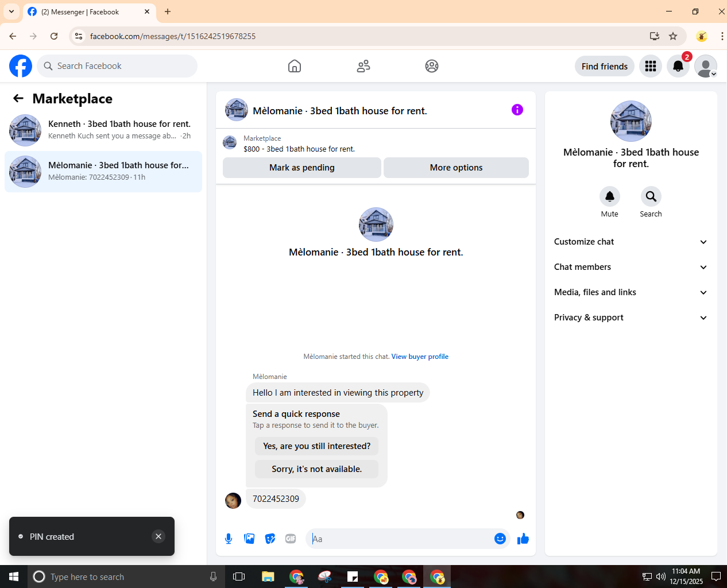
Task: Click the chat header listing title
Action: pos(340,111)
